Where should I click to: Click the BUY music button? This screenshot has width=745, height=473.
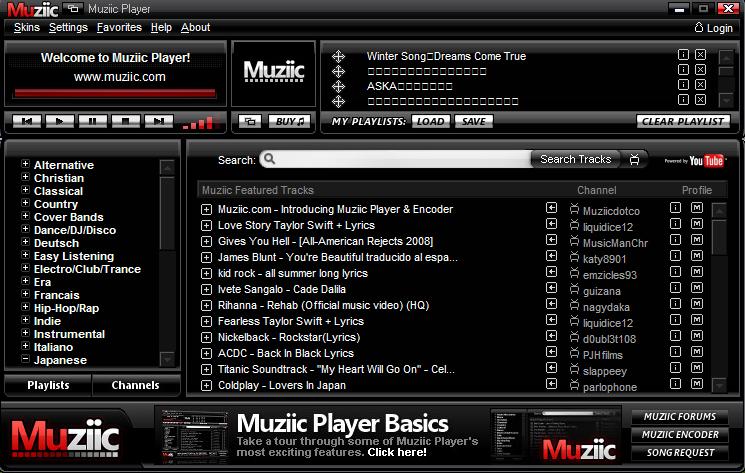click(289, 122)
